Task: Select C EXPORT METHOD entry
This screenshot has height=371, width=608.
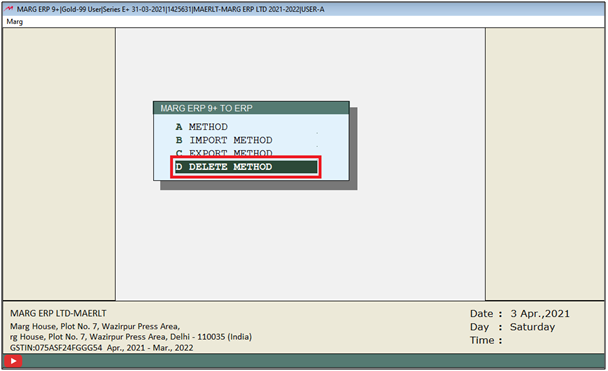Action: click(x=224, y=152)
